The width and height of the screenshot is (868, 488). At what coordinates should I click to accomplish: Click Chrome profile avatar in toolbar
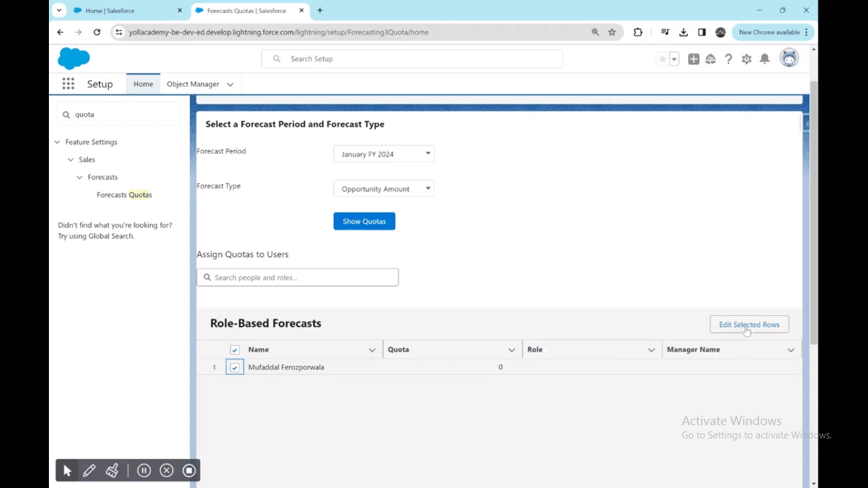(x=721, y=32)
